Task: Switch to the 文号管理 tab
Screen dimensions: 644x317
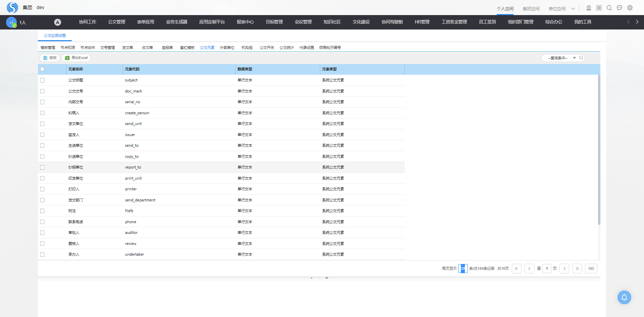Action: pyautogui.click(x=107, y=48)
